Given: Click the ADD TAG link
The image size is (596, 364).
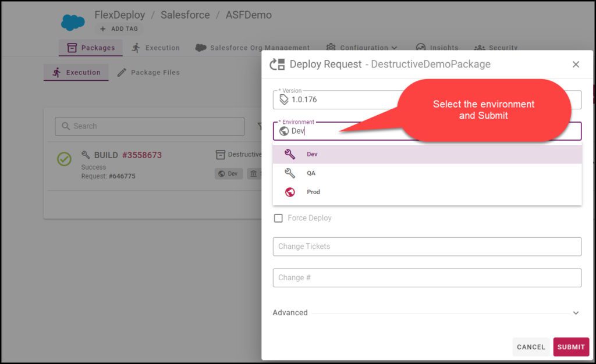Looking at the screenshot, I should pyautogui.click(x=118, y=28).
